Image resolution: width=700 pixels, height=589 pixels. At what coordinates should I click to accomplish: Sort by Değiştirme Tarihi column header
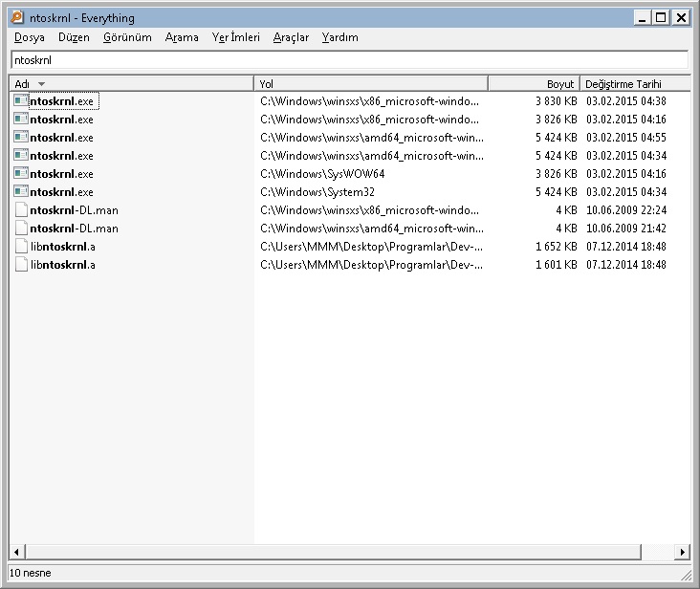click(x=635, y=84)
